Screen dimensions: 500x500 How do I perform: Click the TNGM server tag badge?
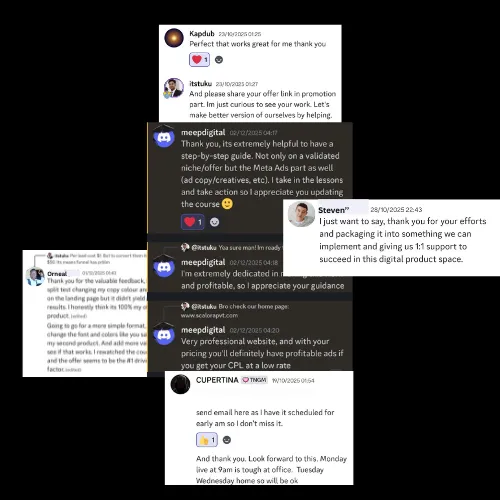click(255, 380)
